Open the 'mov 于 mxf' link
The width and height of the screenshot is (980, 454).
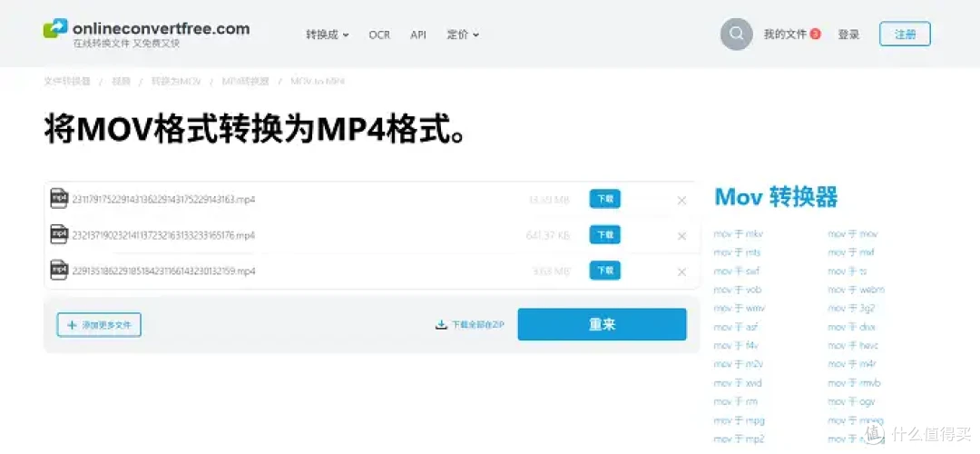[851, 252]
